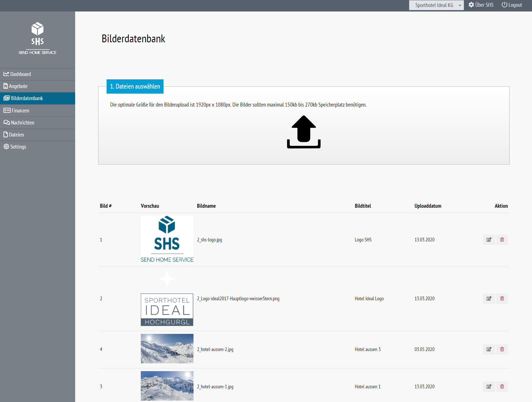Open the SHS logo preview thumbnail

point(167,239)
